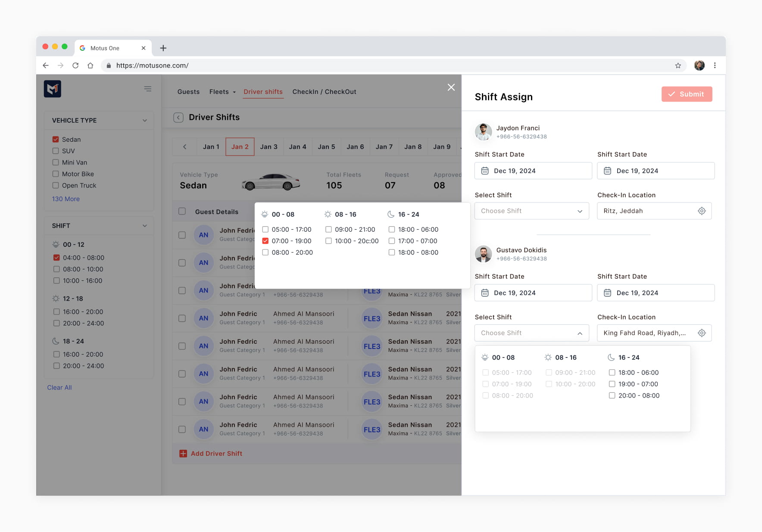The height and width of the screenshot is (532, 762).
Task: Click the back arrow beside Driver Shifts heading
Action: pyautogui.click(x=178, y=117)
